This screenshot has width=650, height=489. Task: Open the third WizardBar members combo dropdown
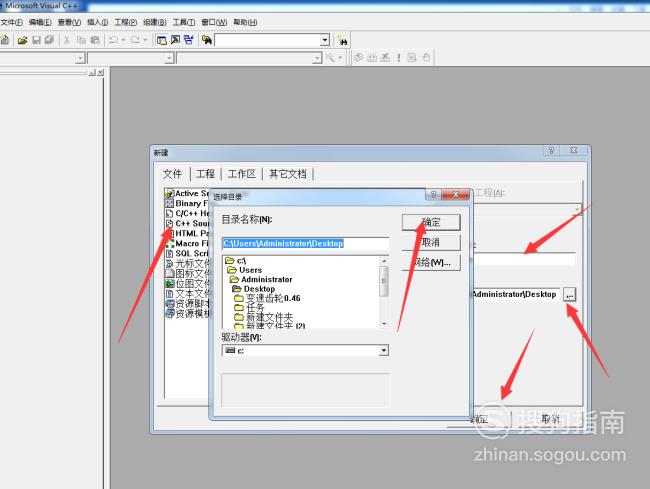pos(317,58)
